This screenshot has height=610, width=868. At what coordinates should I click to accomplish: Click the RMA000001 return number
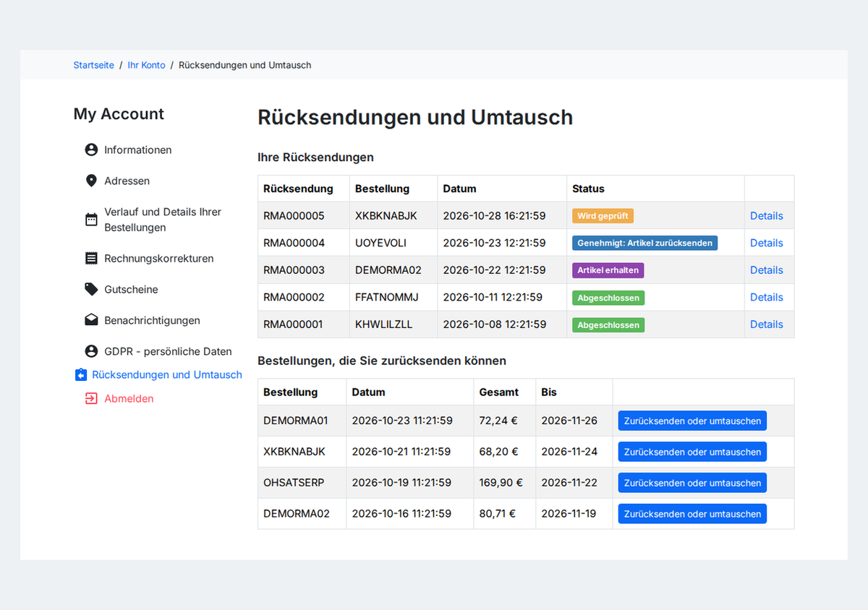(294, 324)
